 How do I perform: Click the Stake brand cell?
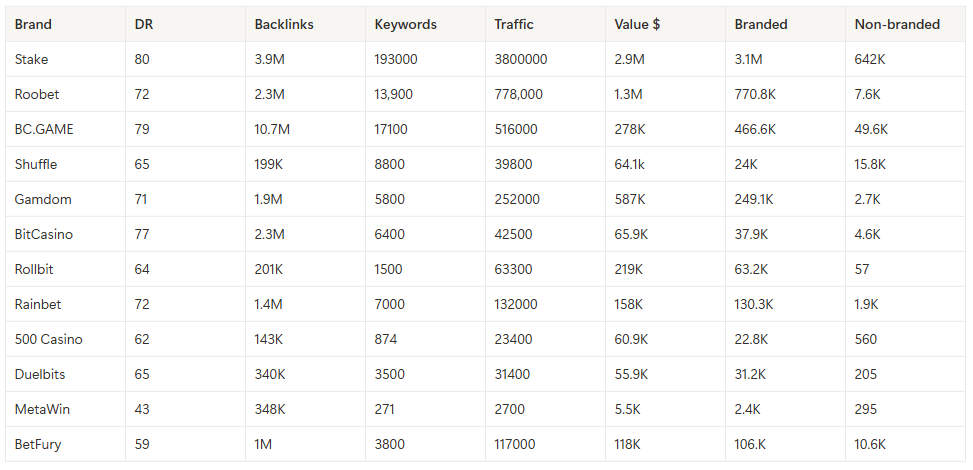click(65, 59)
